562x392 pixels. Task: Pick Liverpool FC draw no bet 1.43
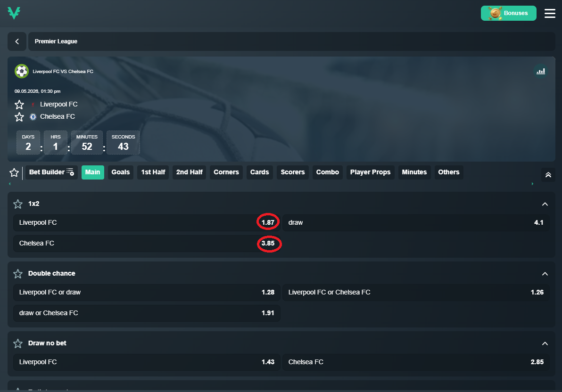click(147, 362)
